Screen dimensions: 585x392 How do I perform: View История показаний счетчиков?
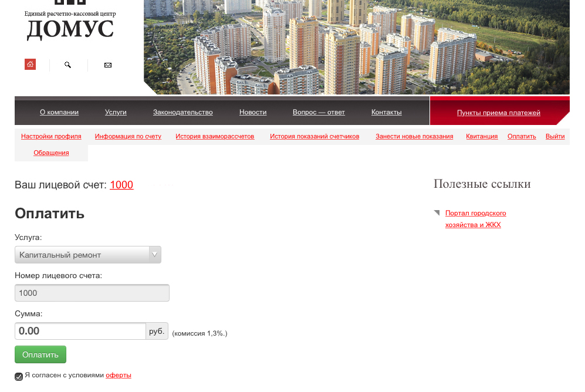(x=315, y=137)
